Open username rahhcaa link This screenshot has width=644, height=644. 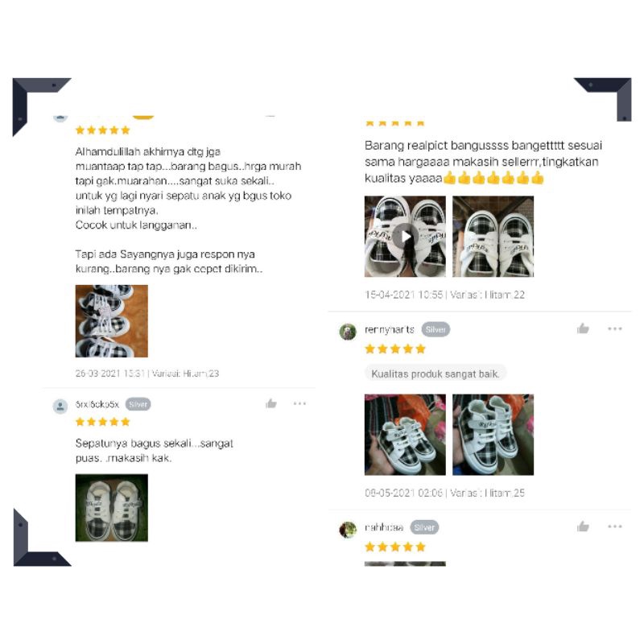pyautogui.click(x=384, y=527)
